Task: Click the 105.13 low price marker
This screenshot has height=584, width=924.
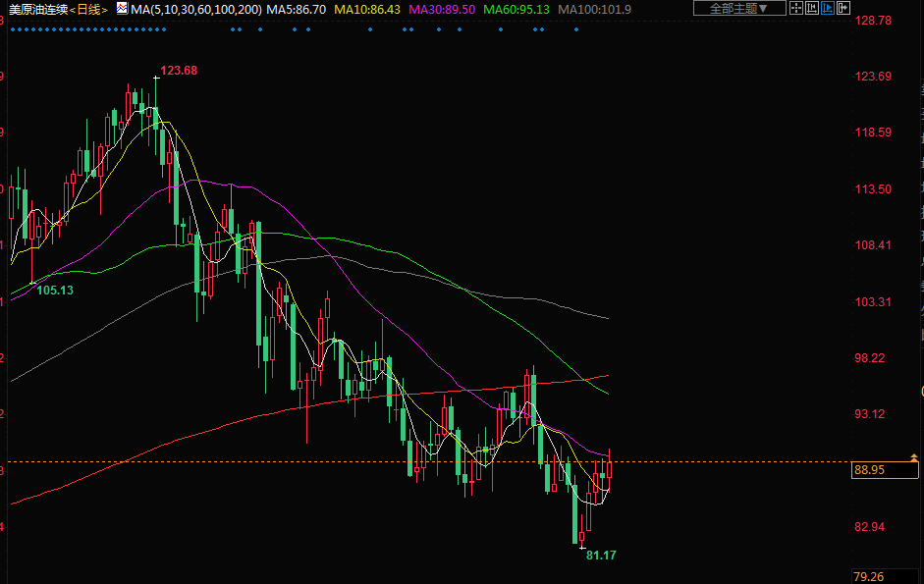Action: (x=55, y=290)
